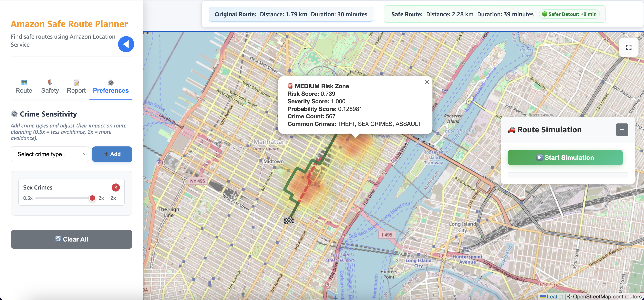Switch to the Preferences tab

(x=111, y=90)
